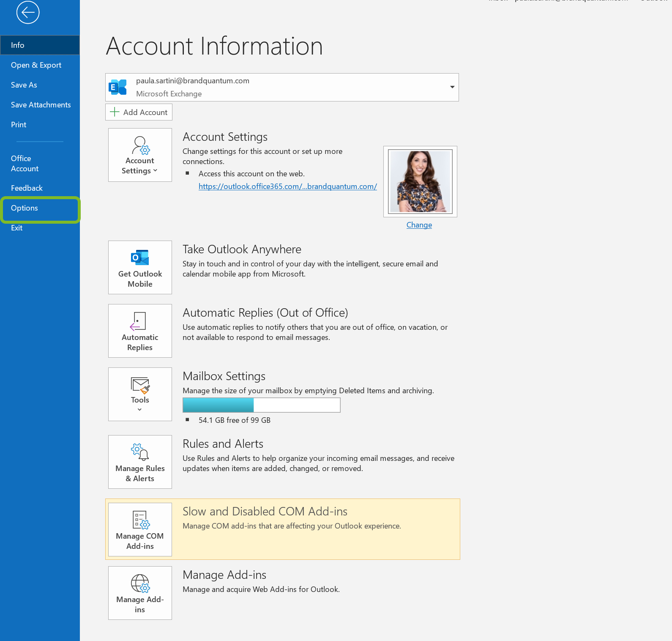The height and width of the screenshot is (641, 672).
Task: Go to Office Account page
Action: [40, 164]
